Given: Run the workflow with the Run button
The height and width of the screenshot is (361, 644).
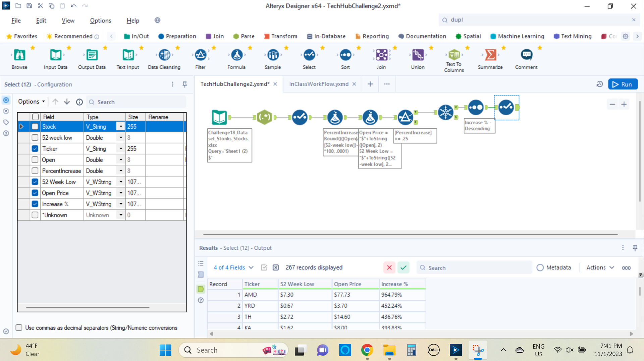Looking at the screenshot, I should pos(623,84).
